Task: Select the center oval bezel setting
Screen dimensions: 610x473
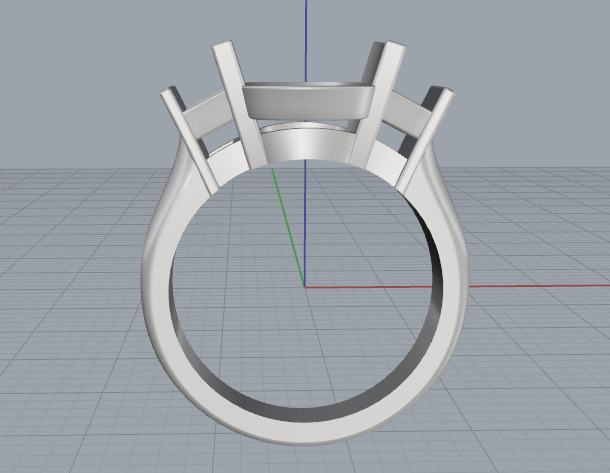Action: (307, 100)
